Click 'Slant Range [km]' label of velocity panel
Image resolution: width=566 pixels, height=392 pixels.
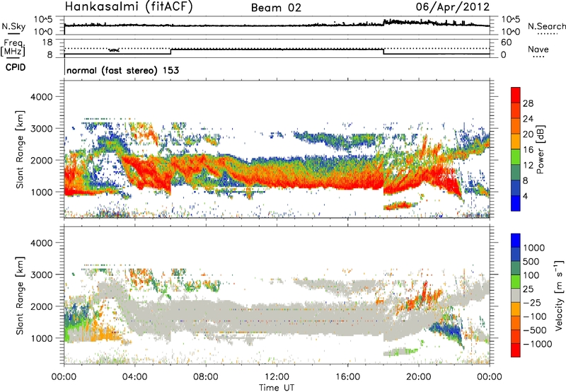coord(20,295)
